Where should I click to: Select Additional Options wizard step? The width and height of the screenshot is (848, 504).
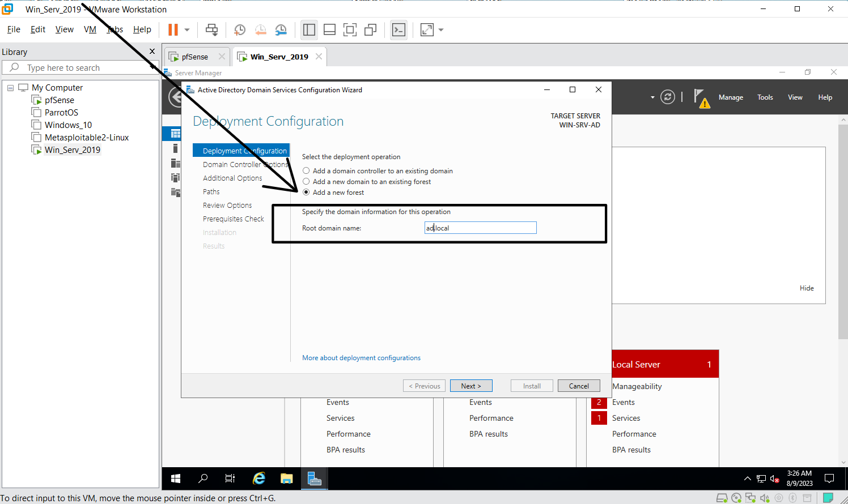click(232, 178)
